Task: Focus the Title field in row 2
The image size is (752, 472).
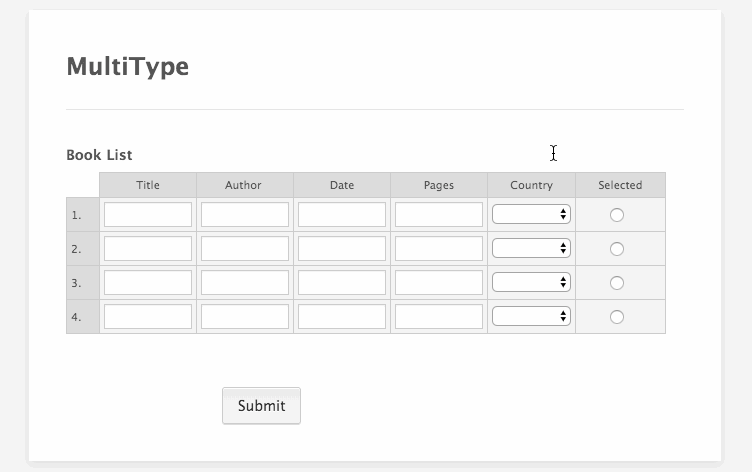Action: pyautogui.click(x=148, y=248)
